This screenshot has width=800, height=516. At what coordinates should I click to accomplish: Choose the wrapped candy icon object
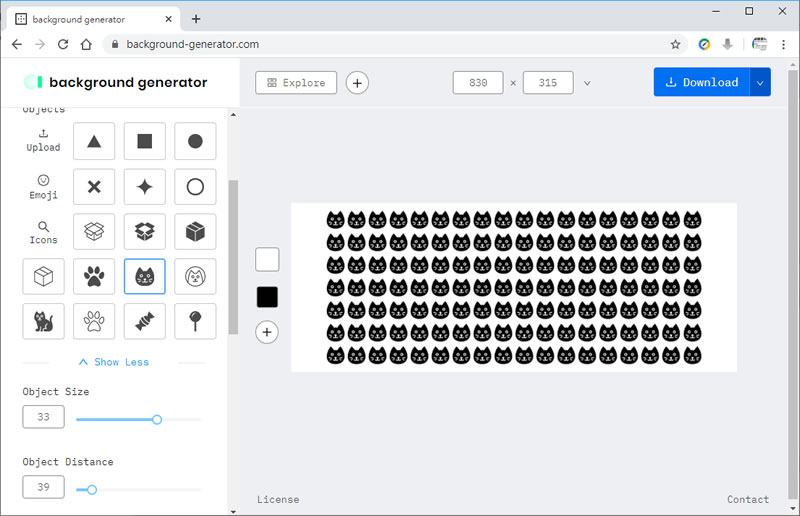144,321
